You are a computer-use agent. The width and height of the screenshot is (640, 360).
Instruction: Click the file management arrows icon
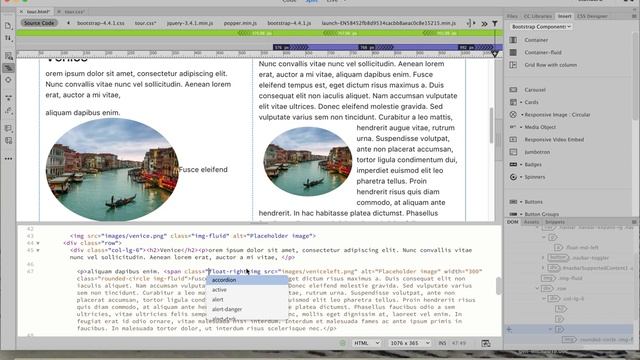8,38
